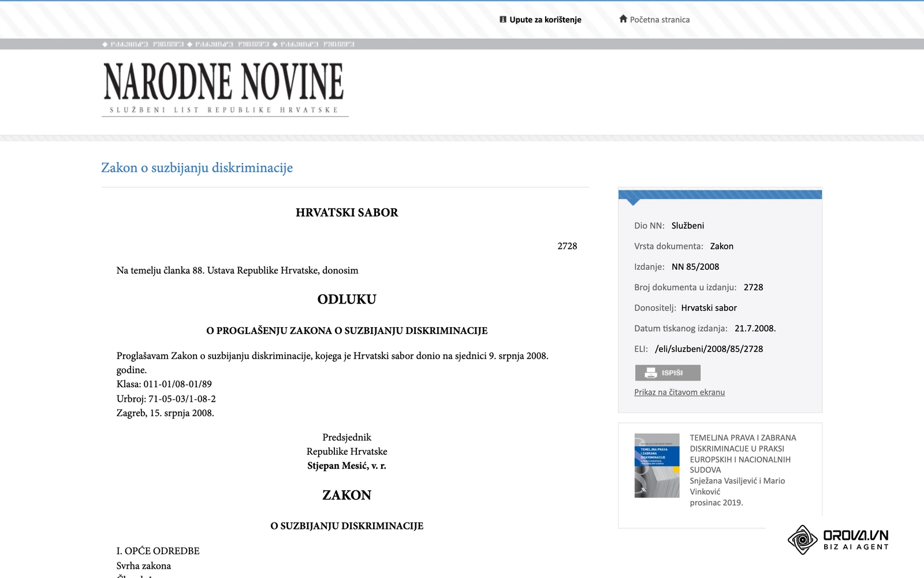Click the sentence Na temelju članka 88. Ustava

click(237, 271)
